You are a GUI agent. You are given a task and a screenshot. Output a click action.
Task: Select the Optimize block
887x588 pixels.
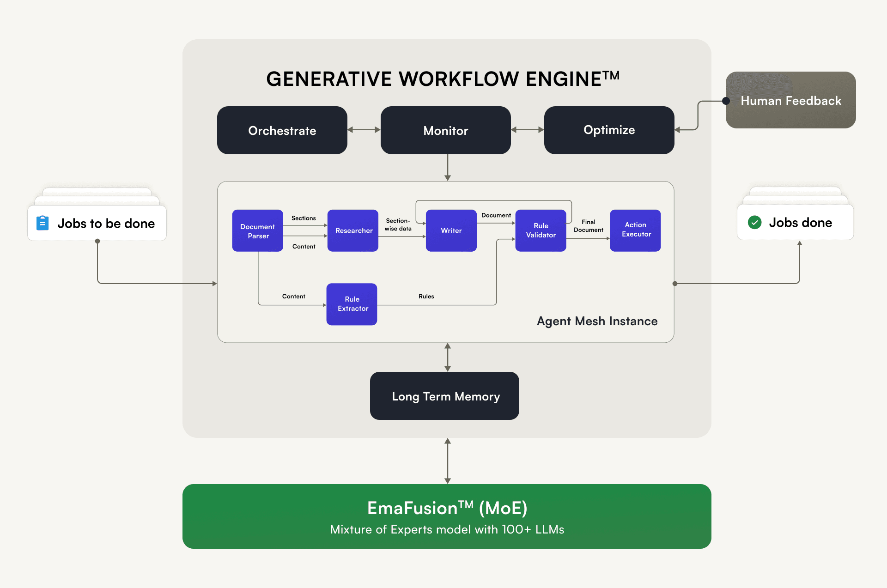click(609, 130)
